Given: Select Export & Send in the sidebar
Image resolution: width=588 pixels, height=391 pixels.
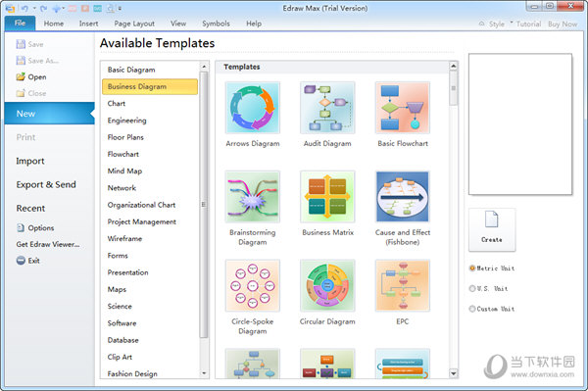Looking at the screenshot, I should tap(46, 185).
